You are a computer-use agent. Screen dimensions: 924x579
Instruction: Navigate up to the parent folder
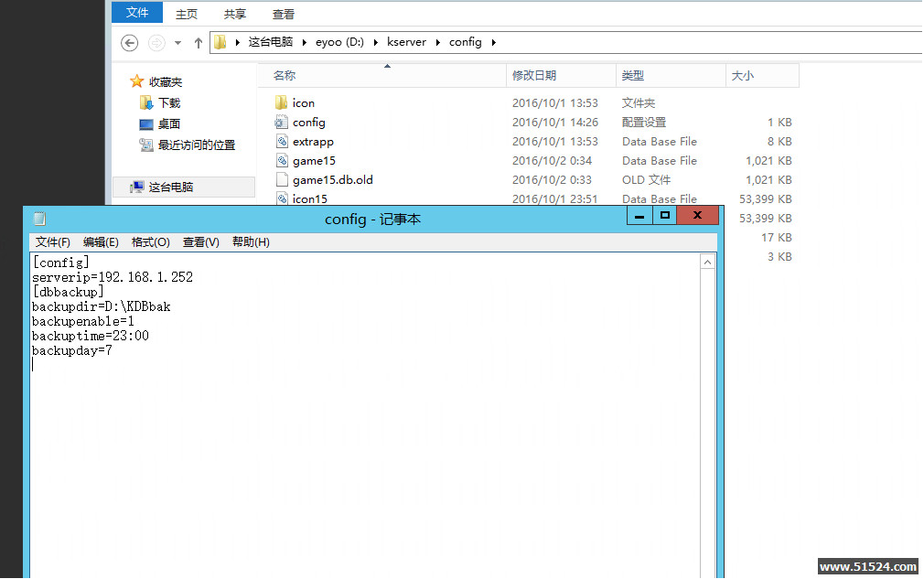(199, 41)
